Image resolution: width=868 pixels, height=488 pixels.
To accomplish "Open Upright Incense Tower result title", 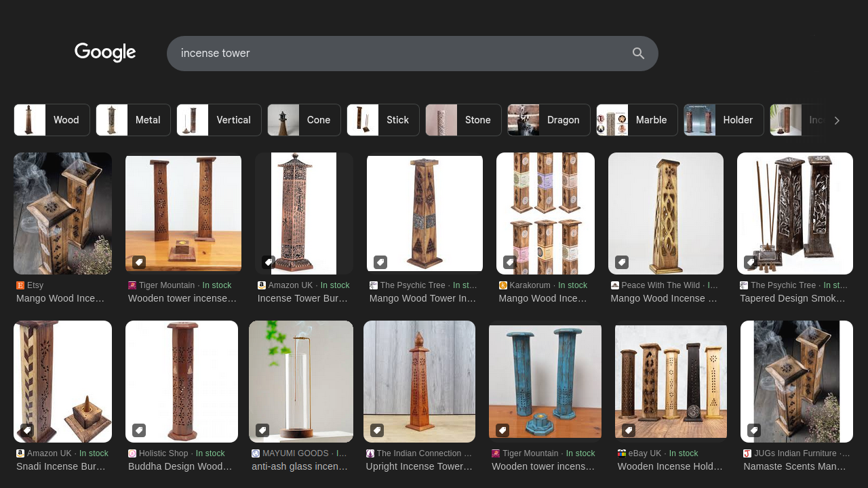I will [x=419, y=466].
